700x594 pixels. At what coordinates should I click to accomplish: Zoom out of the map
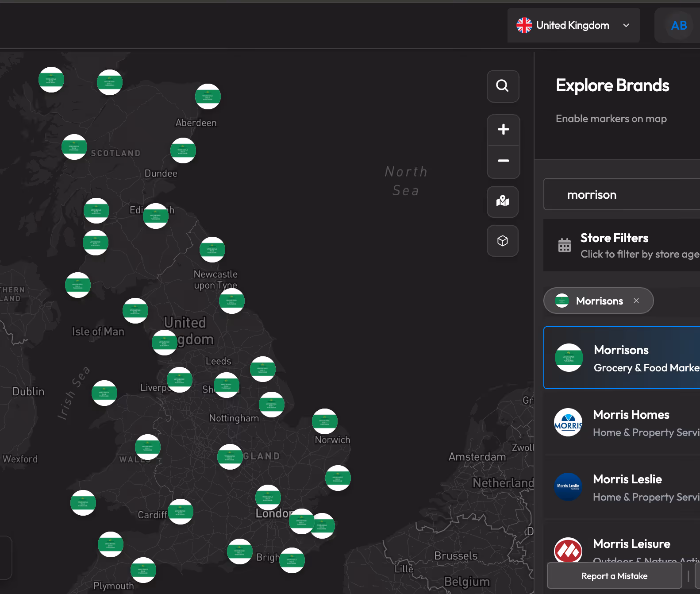[503, 161]
